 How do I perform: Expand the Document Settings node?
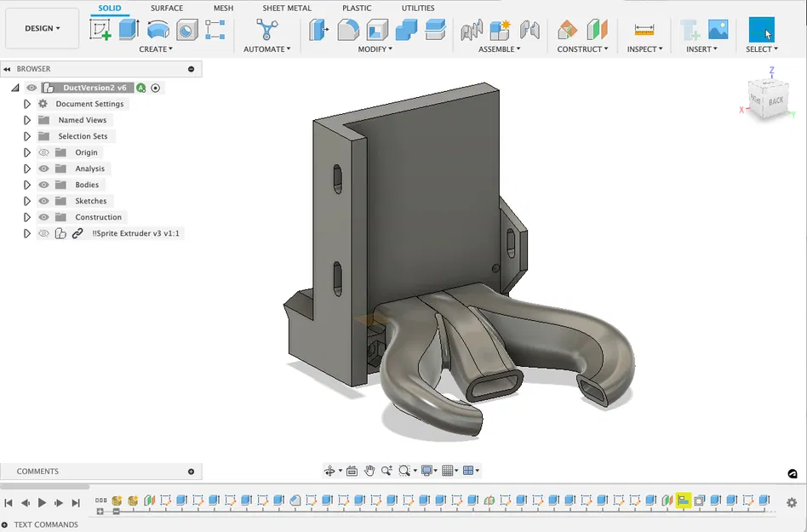pos(26,103)
